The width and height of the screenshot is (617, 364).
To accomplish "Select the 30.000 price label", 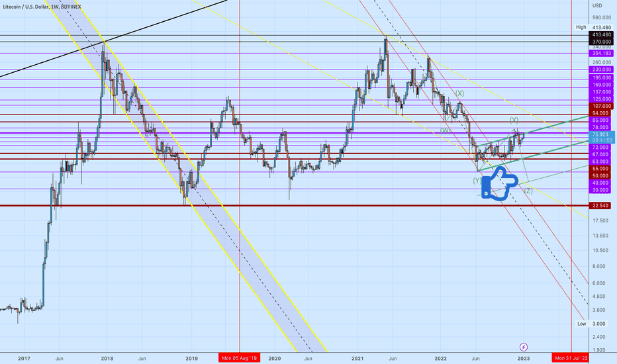I will click(x=601, y=190).
